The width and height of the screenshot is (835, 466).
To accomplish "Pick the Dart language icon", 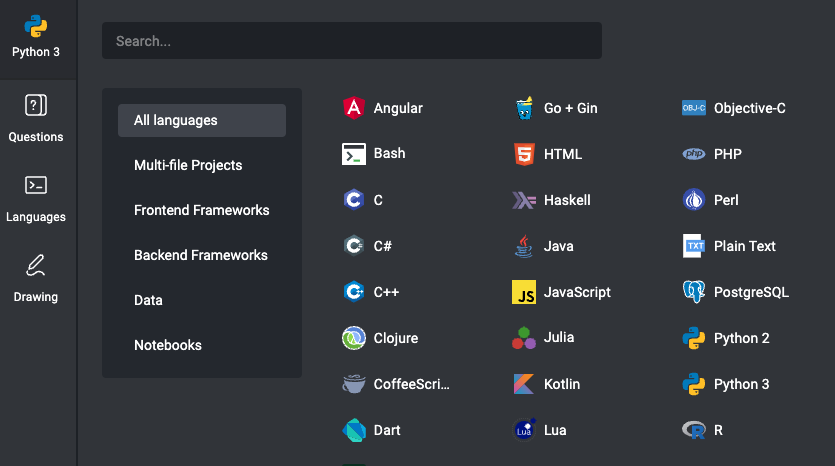I will [353, 430].
